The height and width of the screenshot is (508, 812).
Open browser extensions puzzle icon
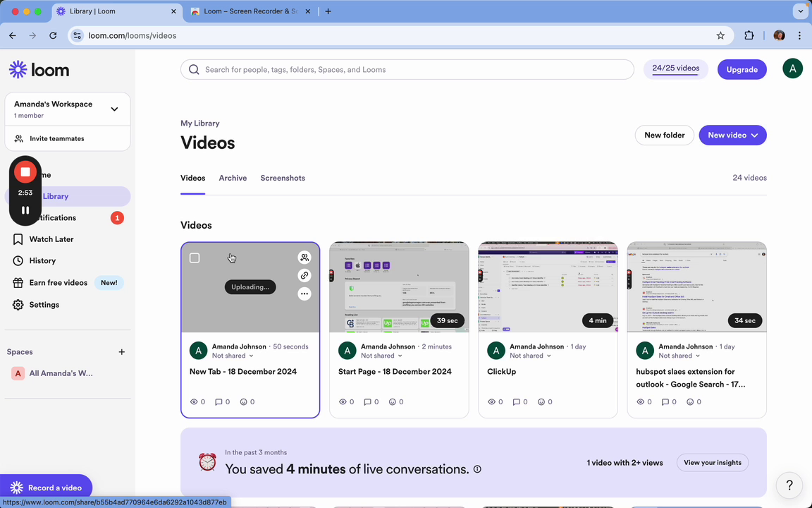click(x=749, y=36)
